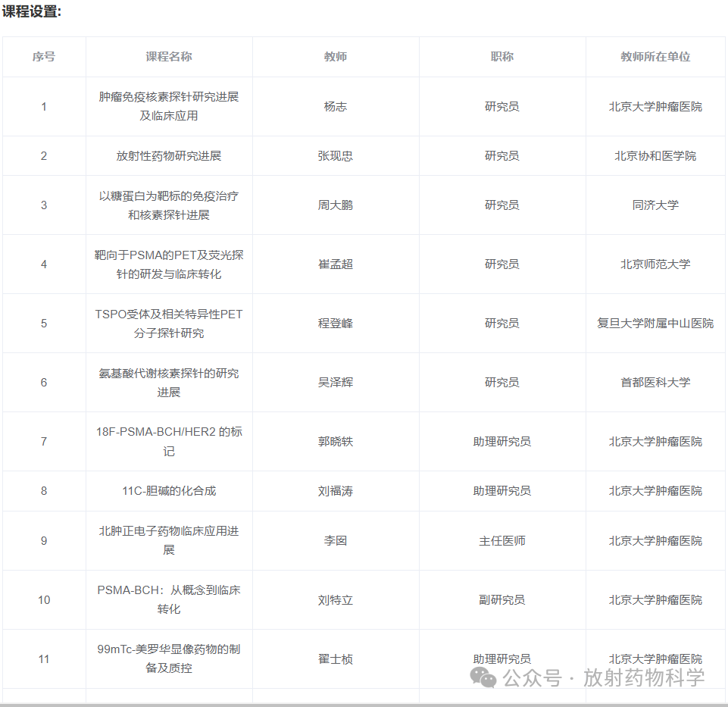728x707 pixels.
Task: Click sequence number 5 cell
Action: [x=44, y=324]
